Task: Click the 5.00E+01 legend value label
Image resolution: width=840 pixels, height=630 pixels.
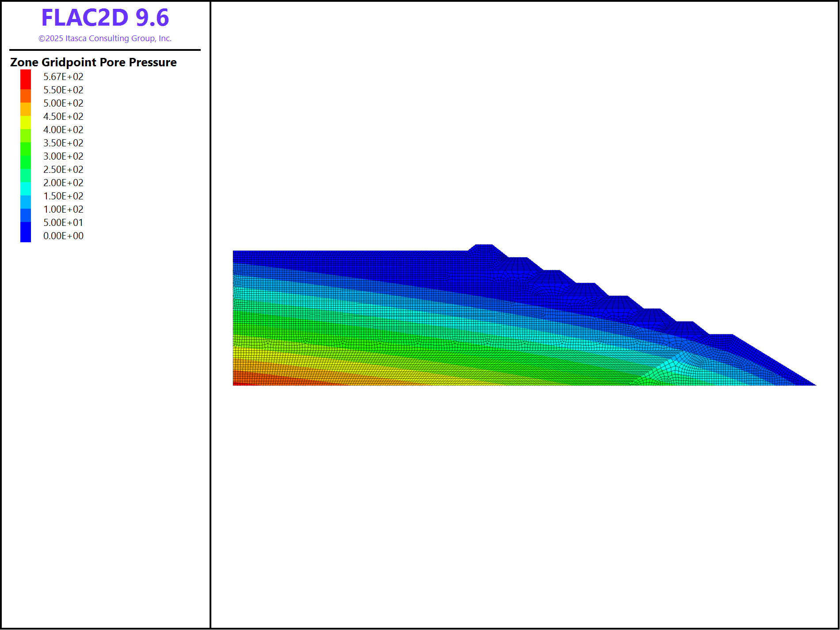Action: [63, 223]
